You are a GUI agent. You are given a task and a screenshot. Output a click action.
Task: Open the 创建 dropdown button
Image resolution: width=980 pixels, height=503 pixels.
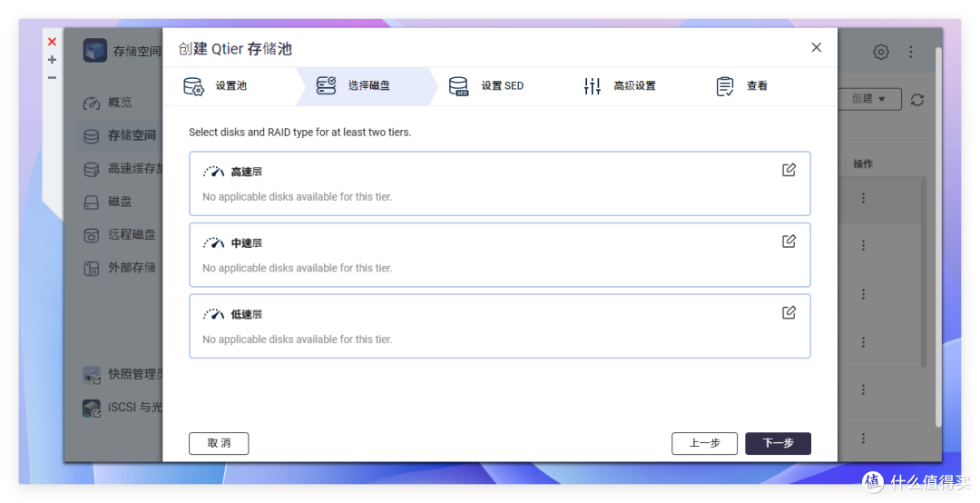869,99
